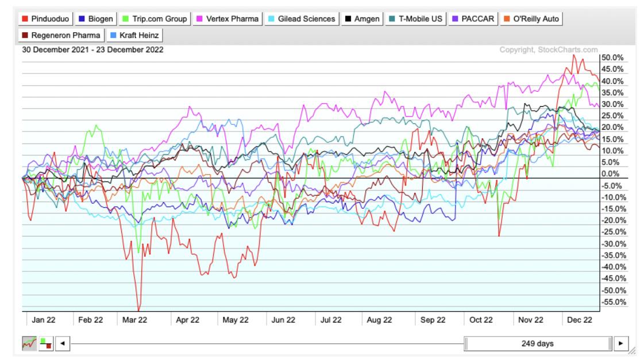Screen dimensions: 644x357
Task: Click the date range text above chart
Action: 93,50
